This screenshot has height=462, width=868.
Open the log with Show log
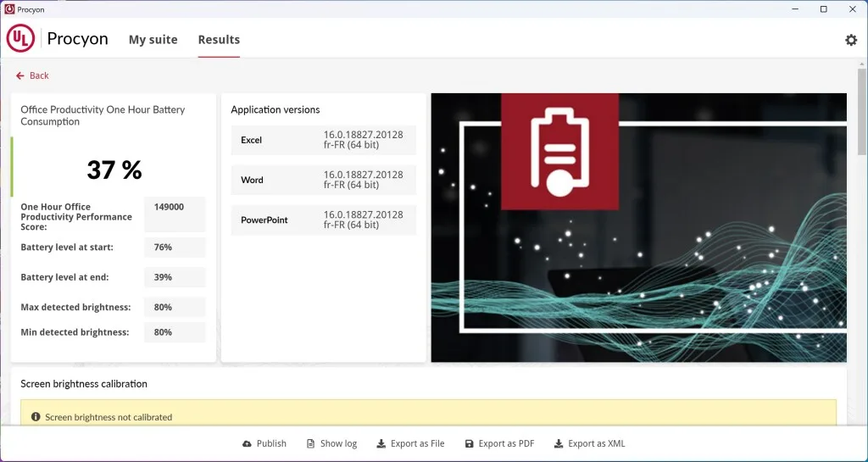(x=331, y=443)
